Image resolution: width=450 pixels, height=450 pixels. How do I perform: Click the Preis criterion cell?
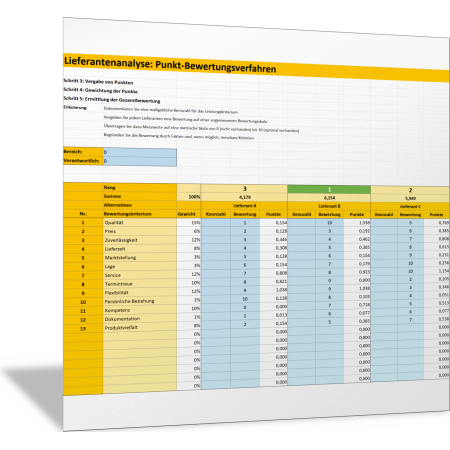point(140,231)
